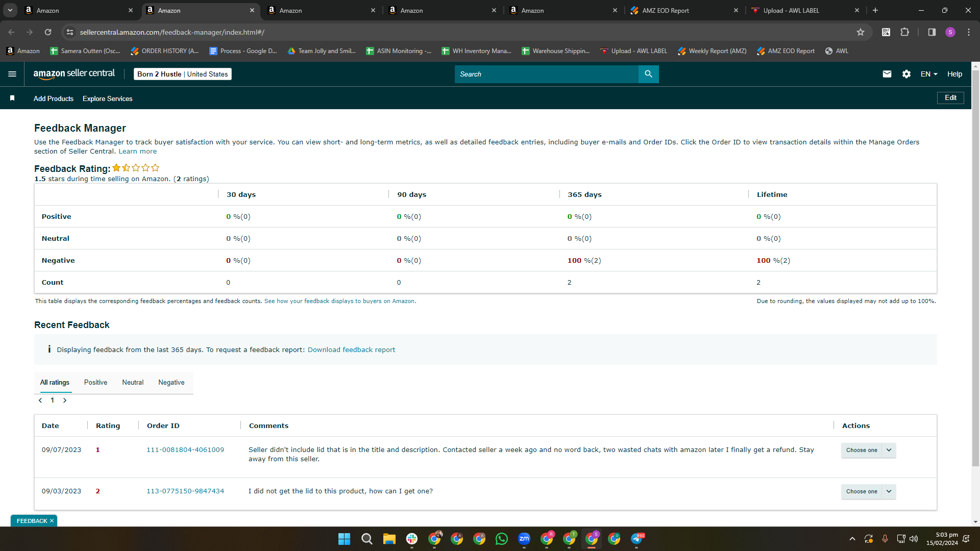The image size is (980, 551).
Task: Click the Explore Services link
Action: coord(108,98)
